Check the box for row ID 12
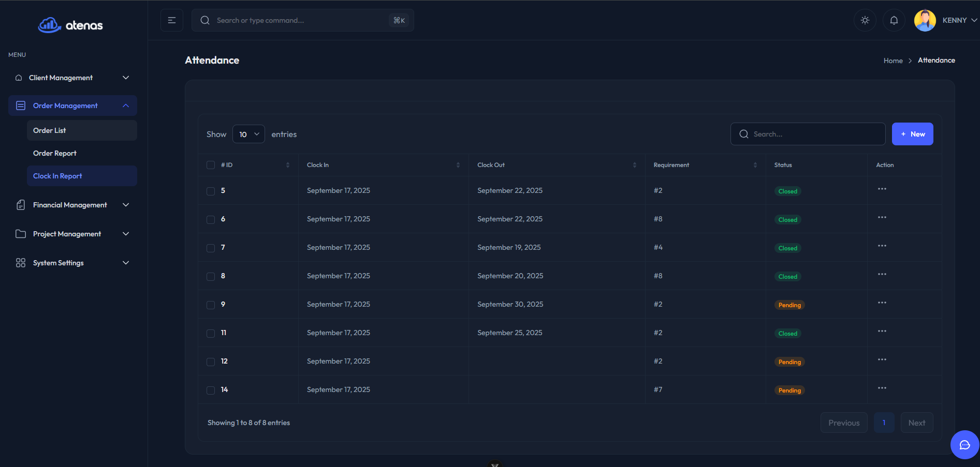The width and height of the screenshot is (980, 467). click(211, 362)
